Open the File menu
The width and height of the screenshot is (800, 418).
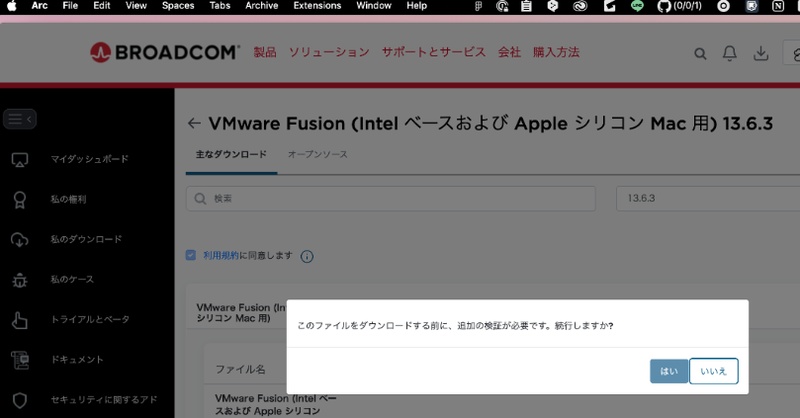coord(70,6)
